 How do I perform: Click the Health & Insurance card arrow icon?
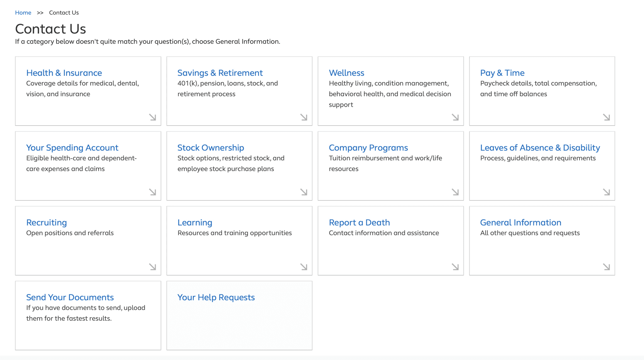(153, 117)
